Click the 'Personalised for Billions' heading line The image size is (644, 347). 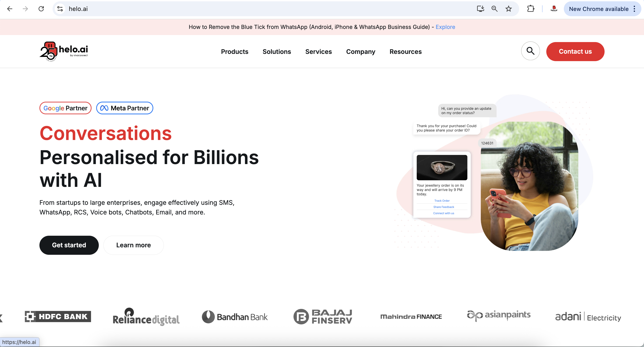[149, 157]
